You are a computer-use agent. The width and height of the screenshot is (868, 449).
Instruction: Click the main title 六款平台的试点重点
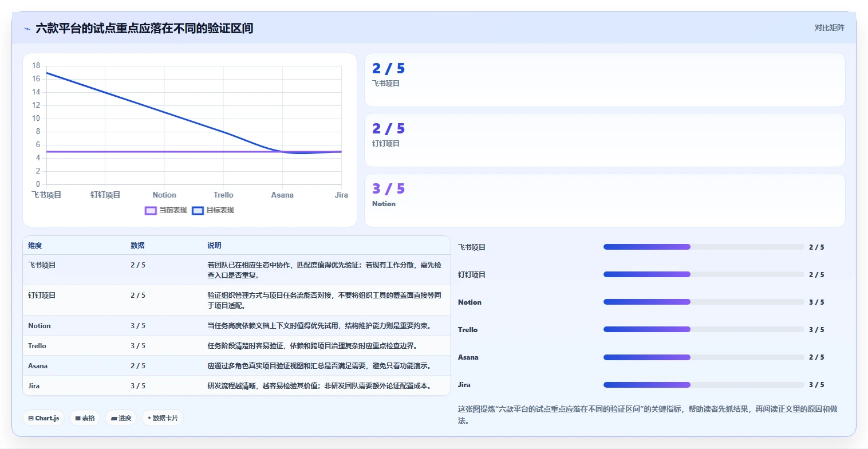144,28
